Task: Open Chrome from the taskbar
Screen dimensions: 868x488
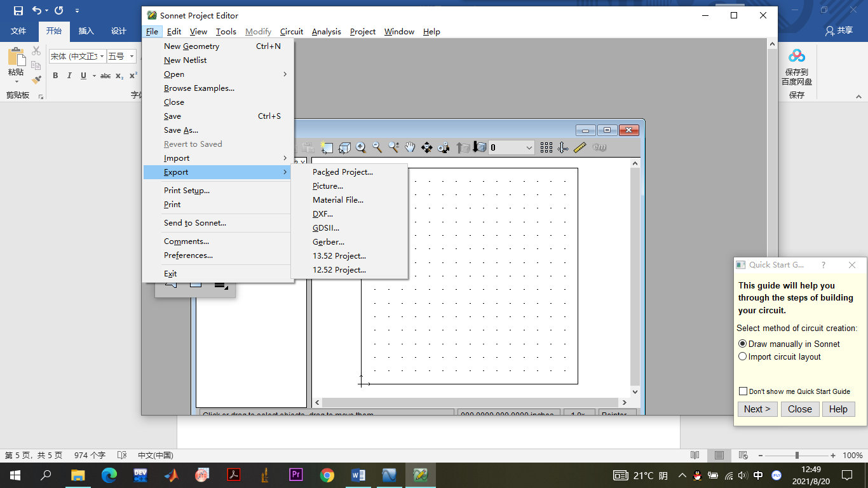Action: (327, 475)
